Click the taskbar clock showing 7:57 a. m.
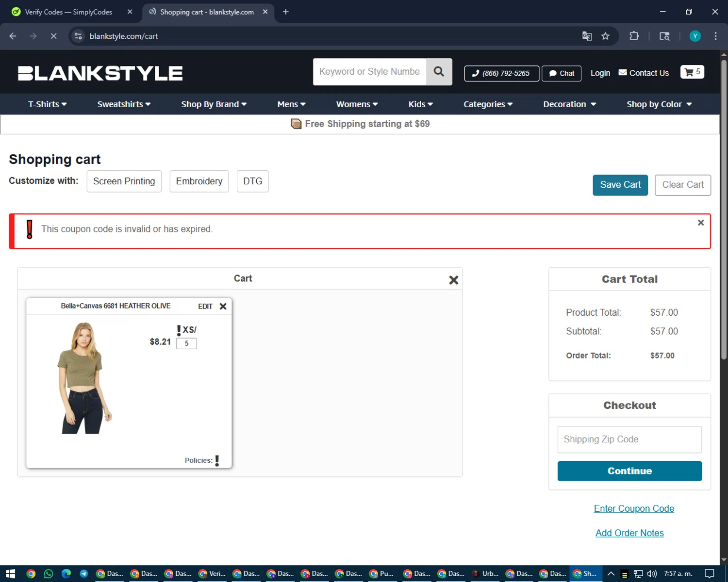 (678, 574)
